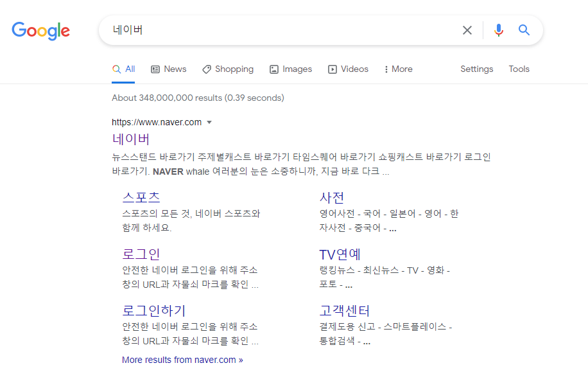Click the Shopping tag icon
This screenshot has height=370, width=588.
[x=206, y=69]
